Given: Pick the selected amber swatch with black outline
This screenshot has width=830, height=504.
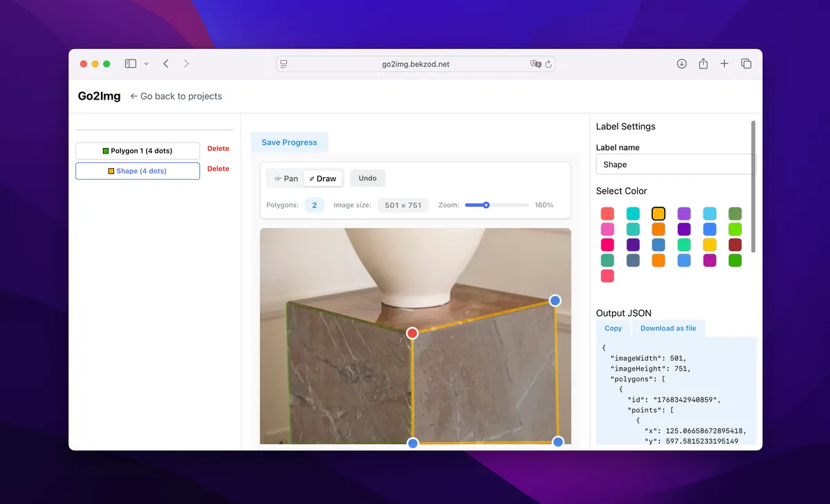Looking at the screenshot, I should point(658,214).
